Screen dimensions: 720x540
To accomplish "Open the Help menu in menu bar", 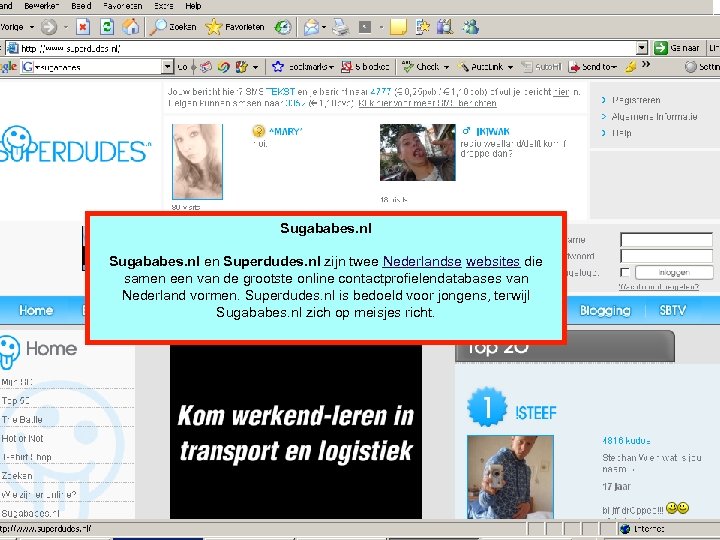I will pos(193,6).
